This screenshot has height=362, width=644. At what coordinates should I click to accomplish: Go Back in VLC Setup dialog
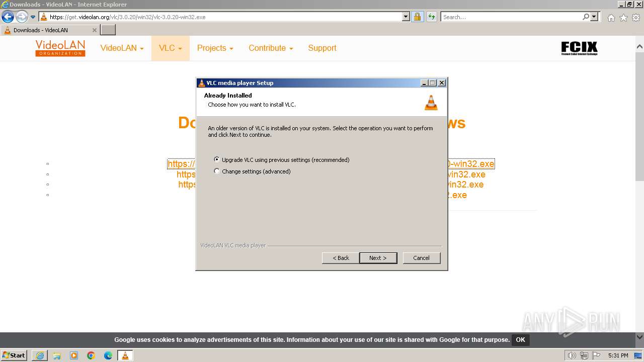click(341, 258)
